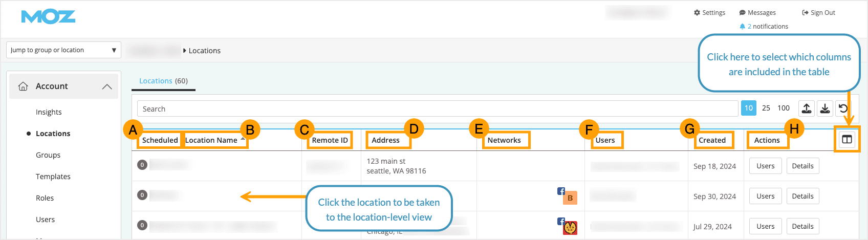Show 25 results per page

766,108
